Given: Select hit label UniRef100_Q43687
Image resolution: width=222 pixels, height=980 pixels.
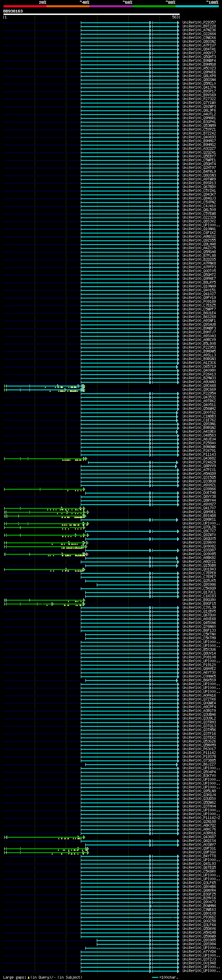Looking at the screenshot, I should click(x=199, y=837).
